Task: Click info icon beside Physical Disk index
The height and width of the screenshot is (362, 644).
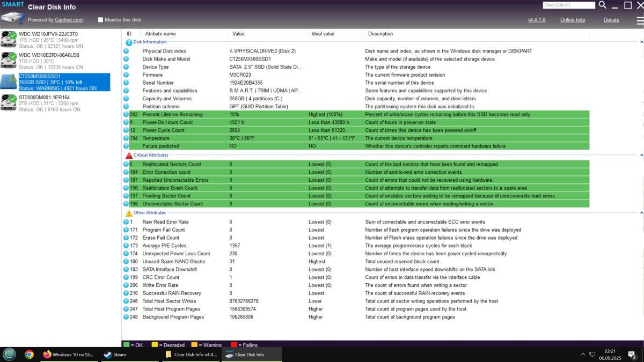Action: pos(126,51)
